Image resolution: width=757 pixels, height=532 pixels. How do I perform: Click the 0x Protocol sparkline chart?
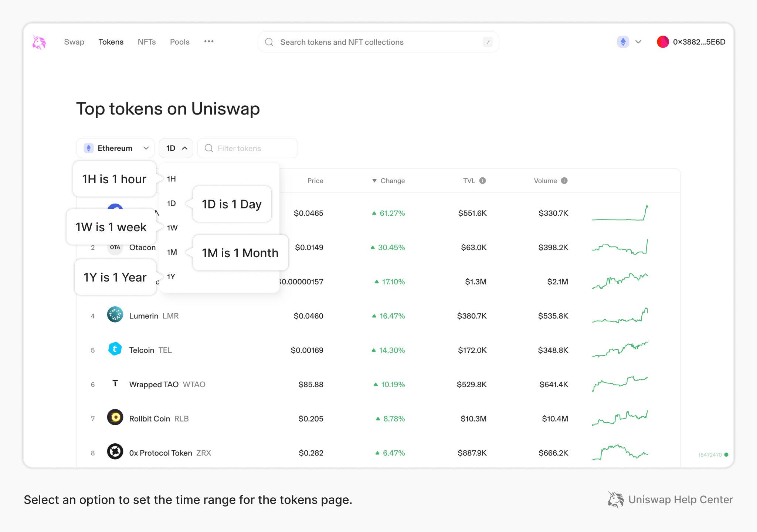coord(620,452)
